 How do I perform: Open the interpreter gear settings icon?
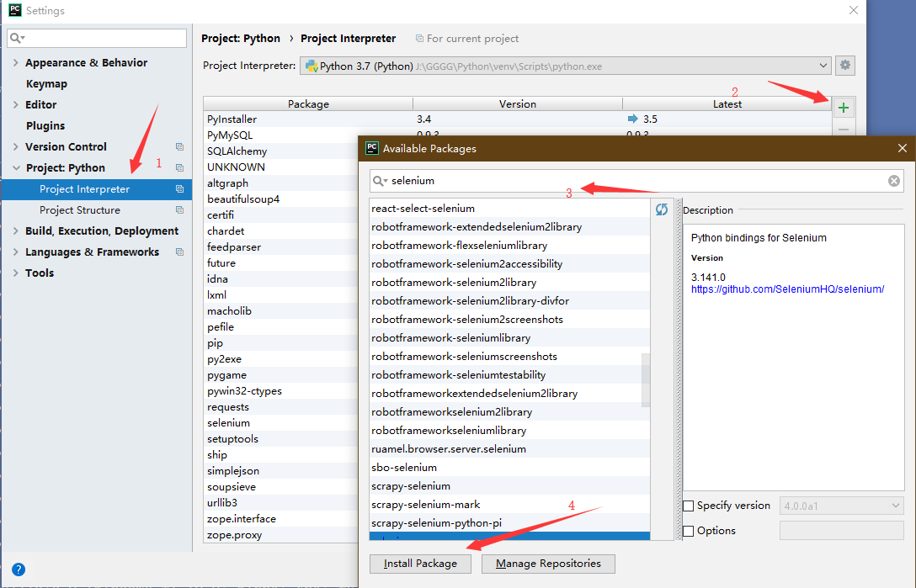844,66
